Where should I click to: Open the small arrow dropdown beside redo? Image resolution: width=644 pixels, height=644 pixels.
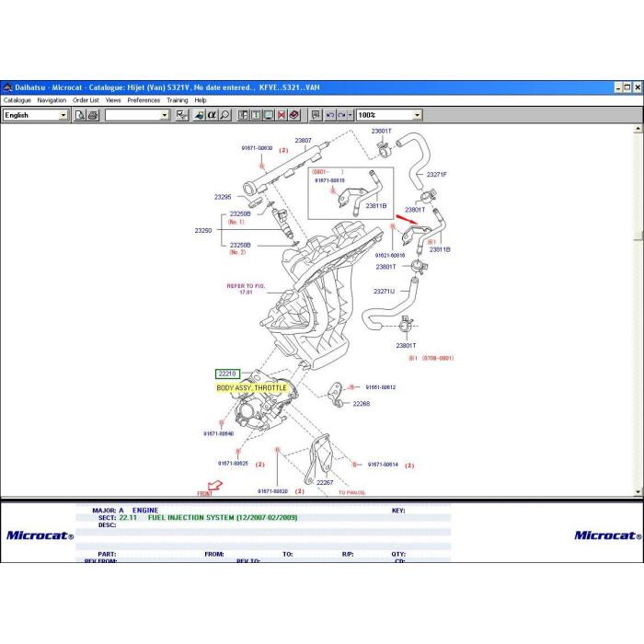point(351,115)
